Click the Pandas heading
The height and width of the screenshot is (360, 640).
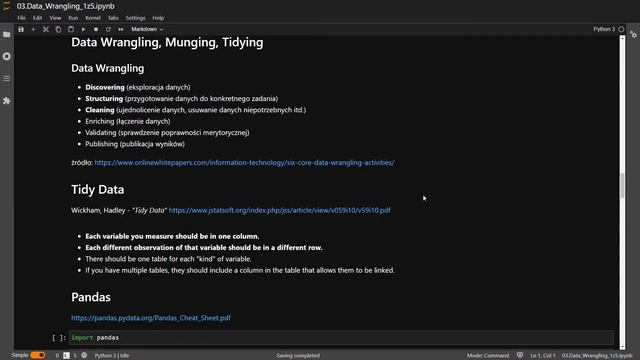91,297
